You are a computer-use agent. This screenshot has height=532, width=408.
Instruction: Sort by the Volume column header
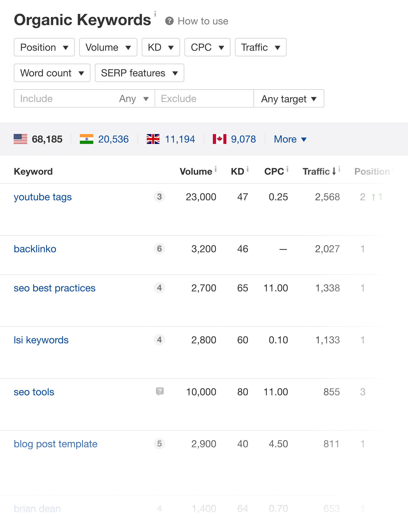coord(196,171)
